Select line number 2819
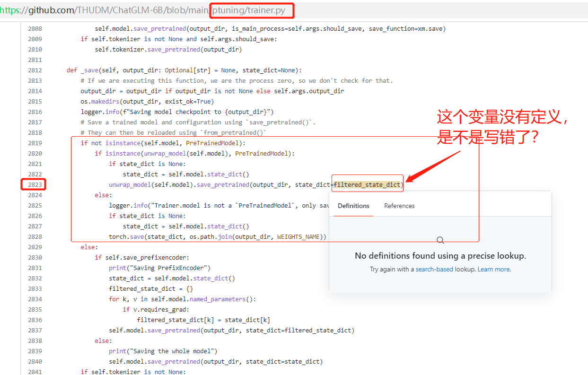Image resolution: width=588 pixels, height=375 pixels. tap(35, 143)
